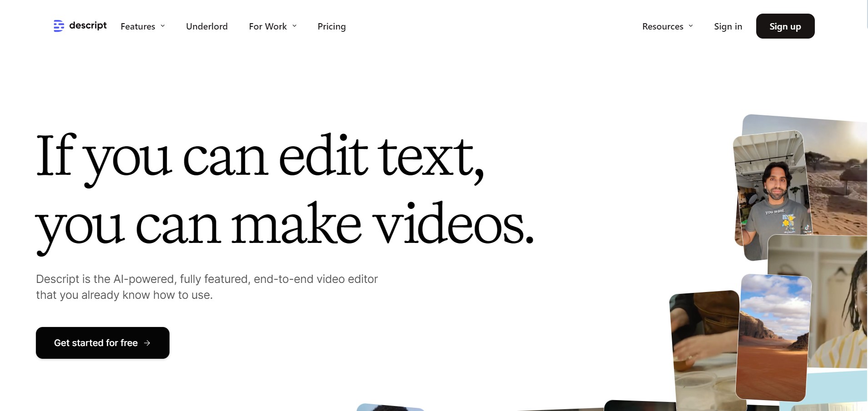Open the Resources menu
The height and width of the screenshot is (411, 868).
click(663, 26)
